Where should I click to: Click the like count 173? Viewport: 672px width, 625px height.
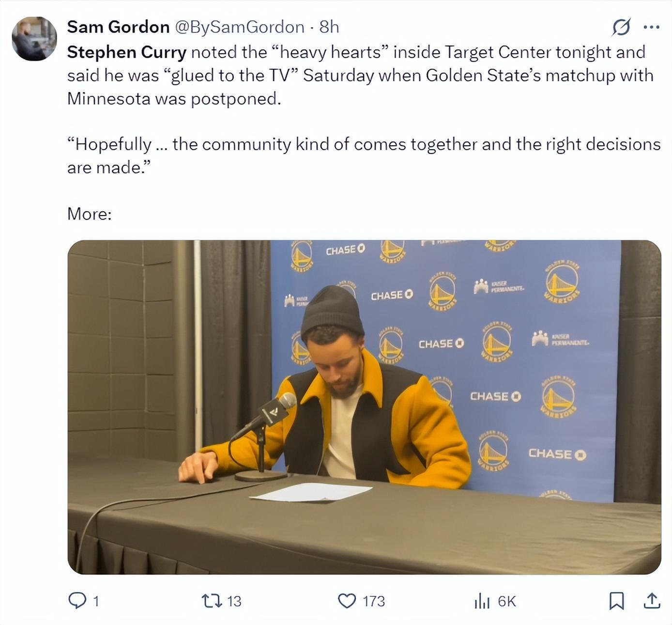tap(374, 601)
